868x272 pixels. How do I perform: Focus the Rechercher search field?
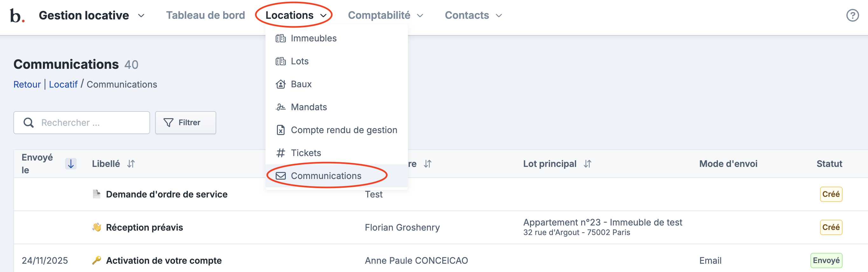click(x=91, y=123)
